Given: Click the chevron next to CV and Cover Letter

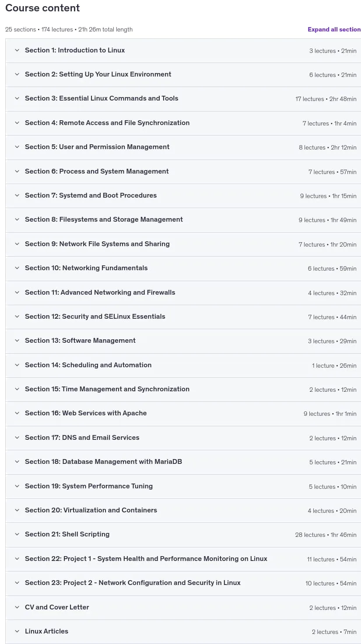Looking at the screenshot, I should coord(17,607).
